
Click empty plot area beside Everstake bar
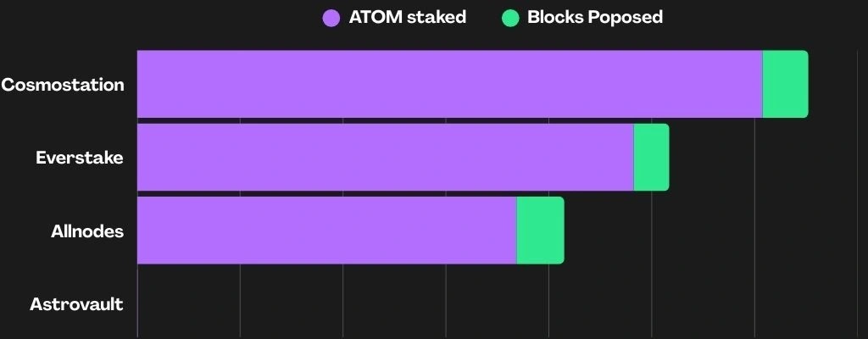coord(763,158)
